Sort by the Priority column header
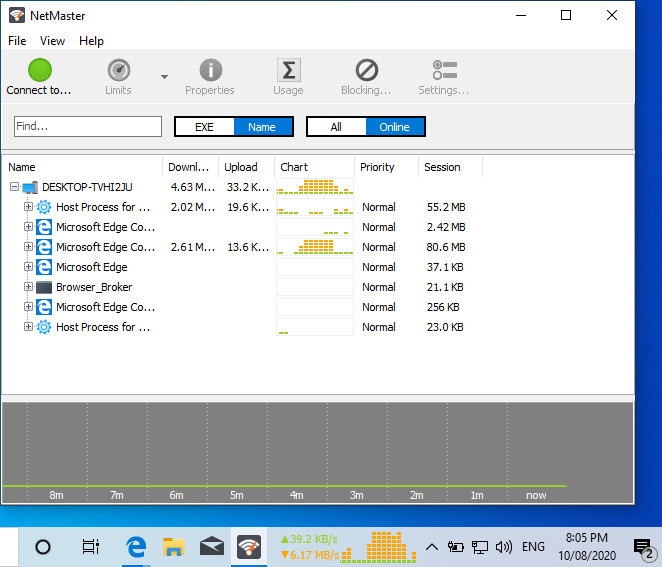The width and height of the screenshot is (662, 567). point(386,167)
